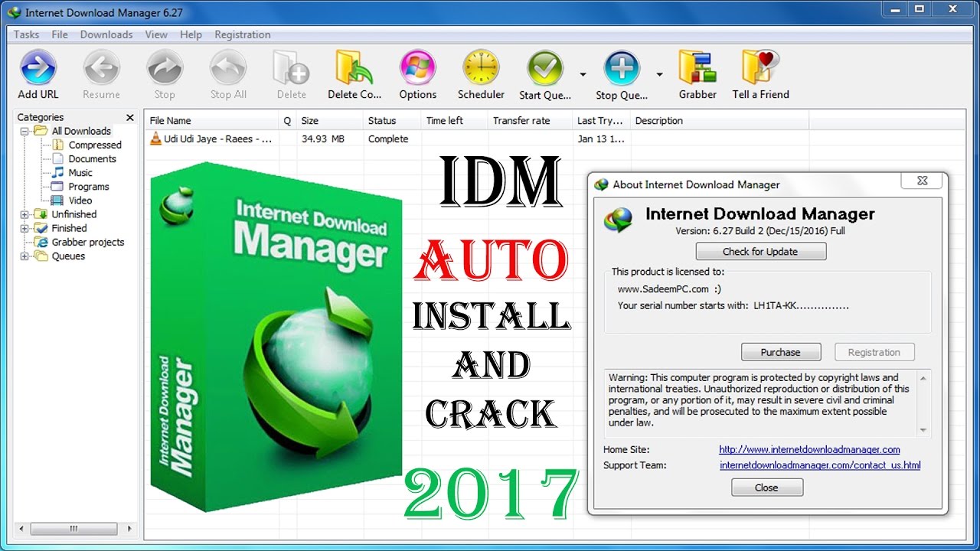Sort by Q column header
This screenshot has width=980, height=551.
pyautogui.click(x=287, y=120)
